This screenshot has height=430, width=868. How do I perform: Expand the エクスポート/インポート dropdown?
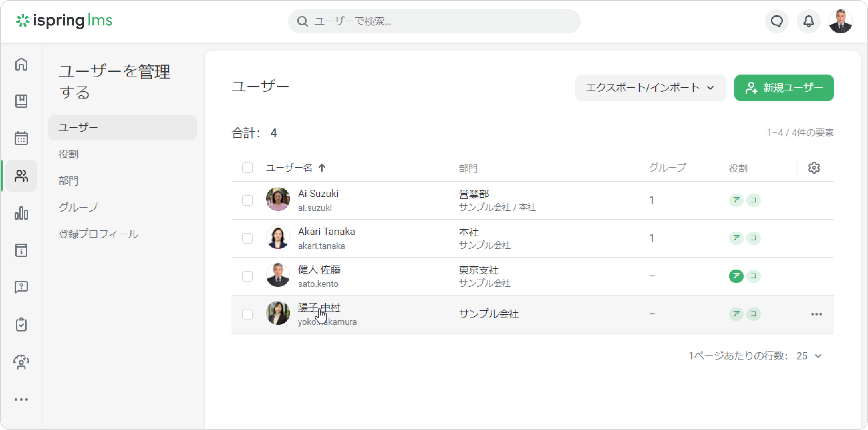pyautogui.click(x=650, y=88)
